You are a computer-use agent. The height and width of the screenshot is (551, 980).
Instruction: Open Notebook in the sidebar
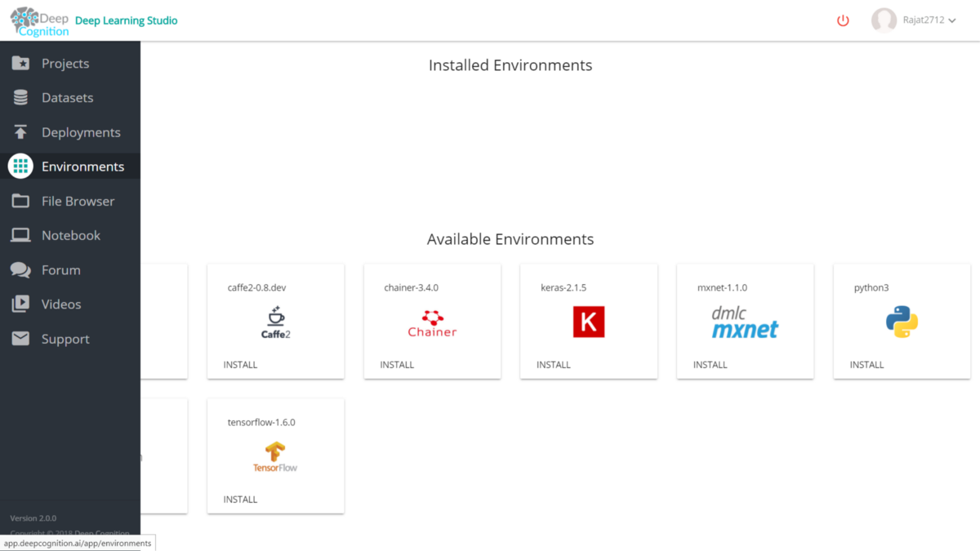[70, 235]
